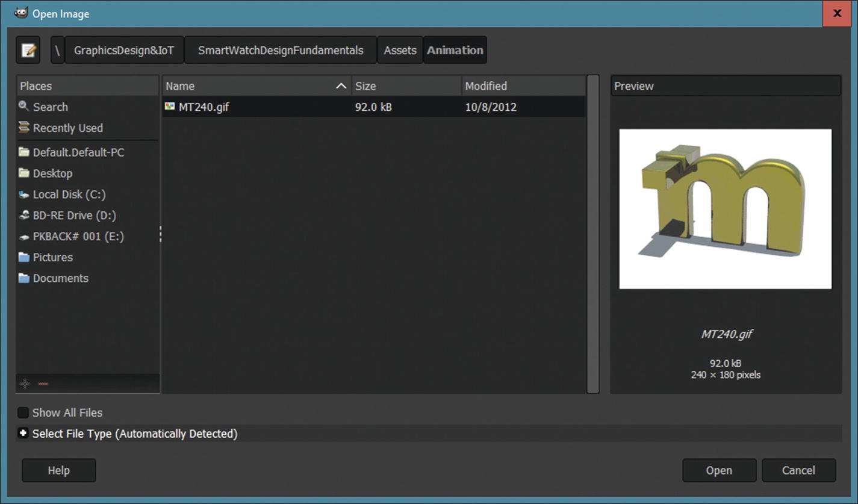Sort files by Modified column header
The width and height of the screenshot is (858, 504).
point(523,86)
